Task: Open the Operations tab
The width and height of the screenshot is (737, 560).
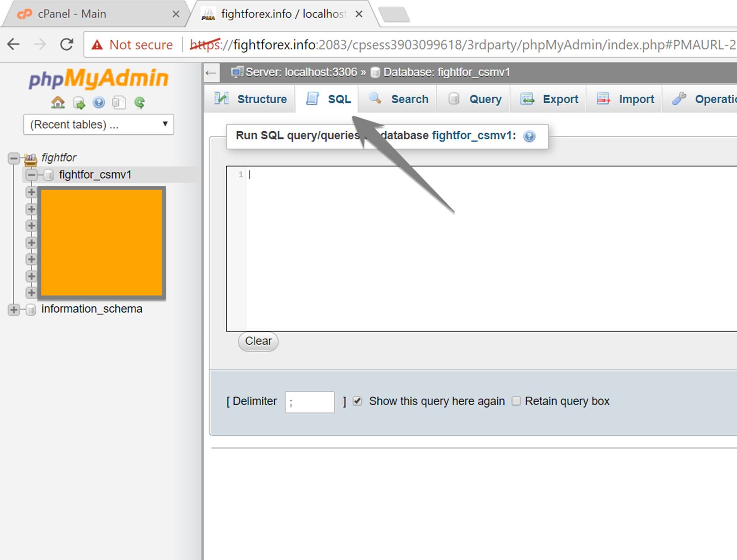Action: pyautogui.click(x=700, y=99)
